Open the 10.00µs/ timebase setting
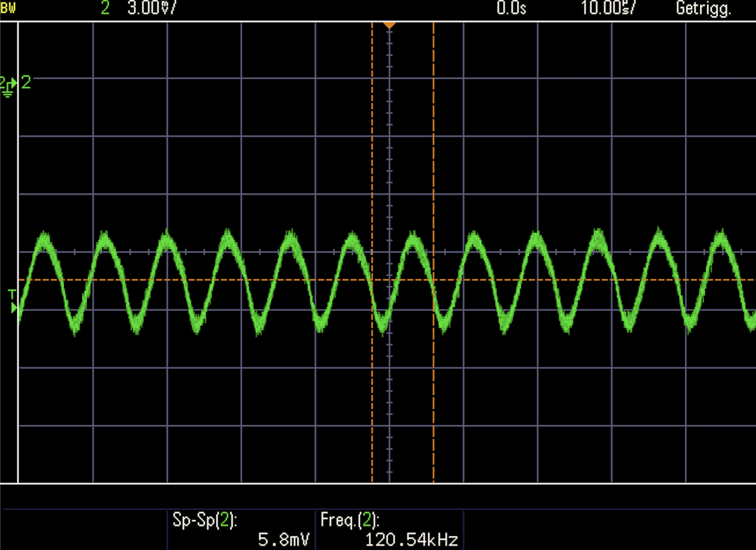 tap(608, 8)
